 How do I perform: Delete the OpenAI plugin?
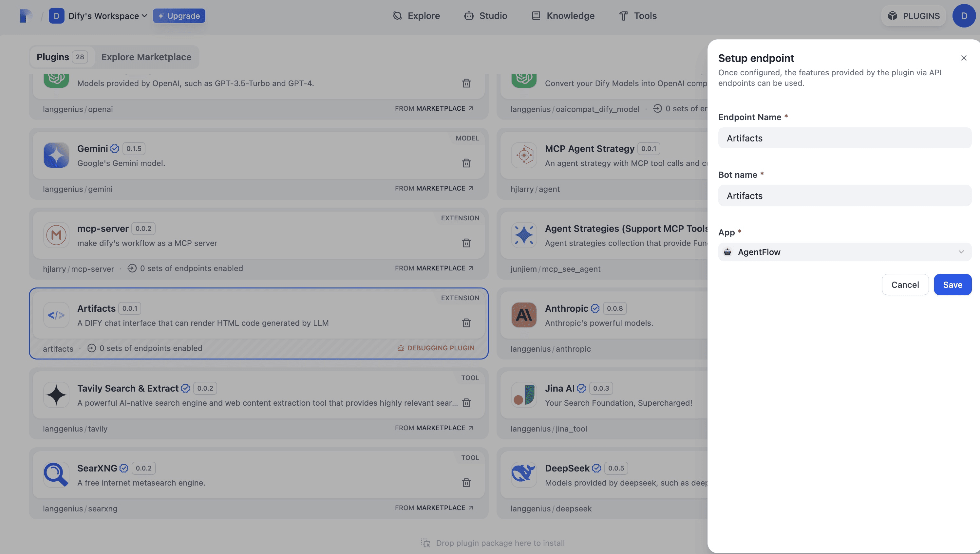(466, 83)
